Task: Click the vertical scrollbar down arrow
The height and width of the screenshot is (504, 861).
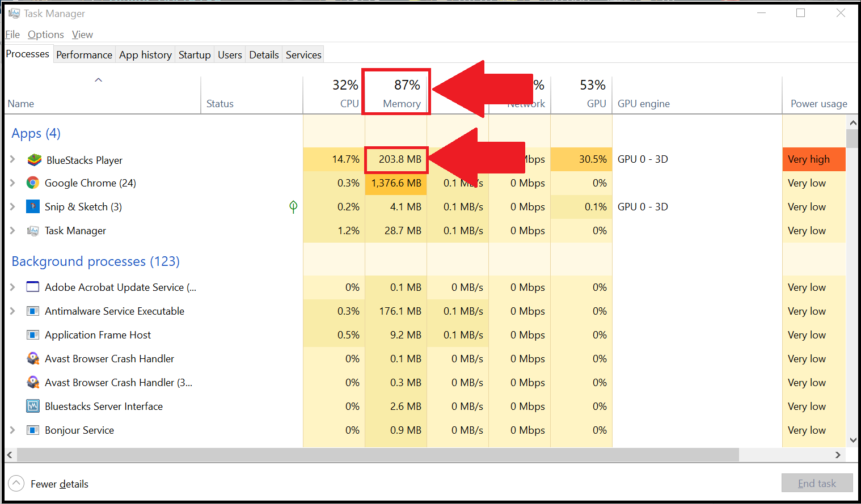Action: (852, 440)
